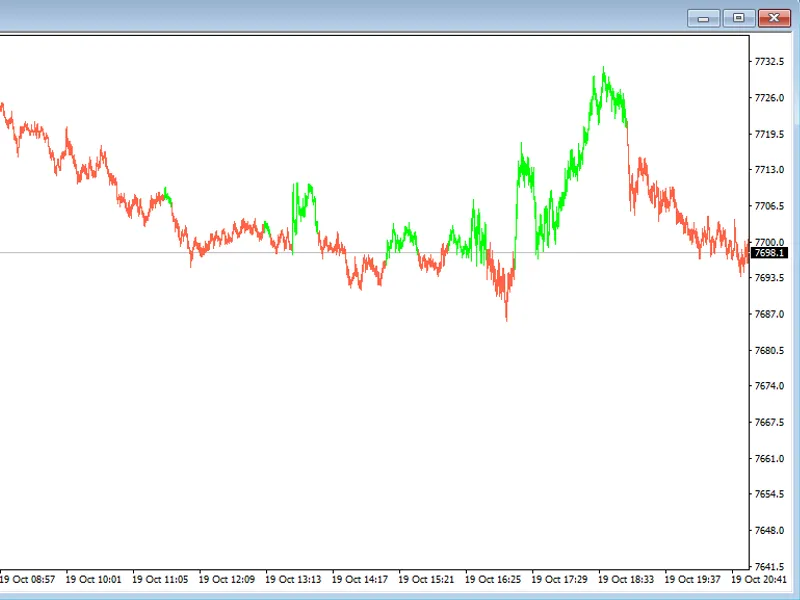Screen dimensions: 800x600
Task: Click price level 7641.5 on axis
Action: coord(769,567)
